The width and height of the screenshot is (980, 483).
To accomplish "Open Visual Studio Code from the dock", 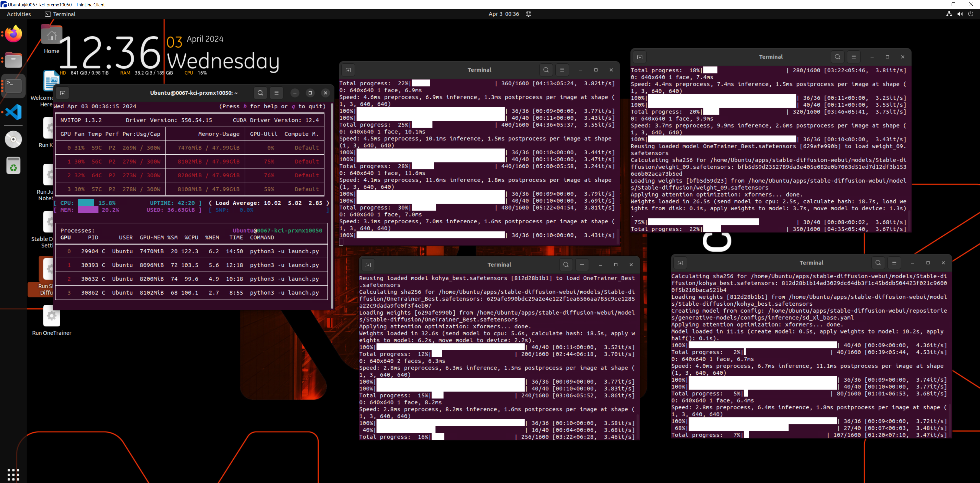I will coord(13,112).
